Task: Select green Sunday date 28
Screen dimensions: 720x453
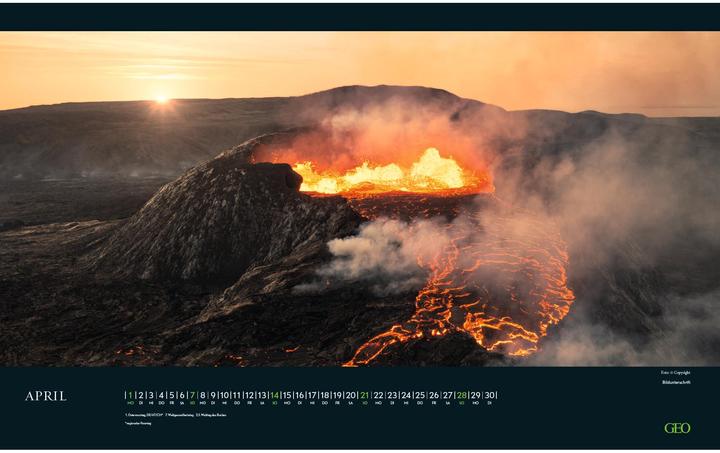Action: [x=461, y=395]
